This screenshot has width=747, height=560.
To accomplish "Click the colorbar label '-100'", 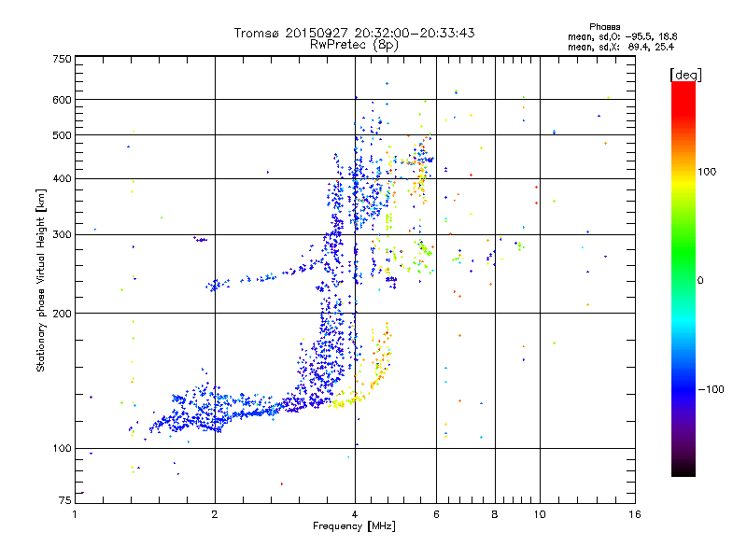I will pos(712,389).
